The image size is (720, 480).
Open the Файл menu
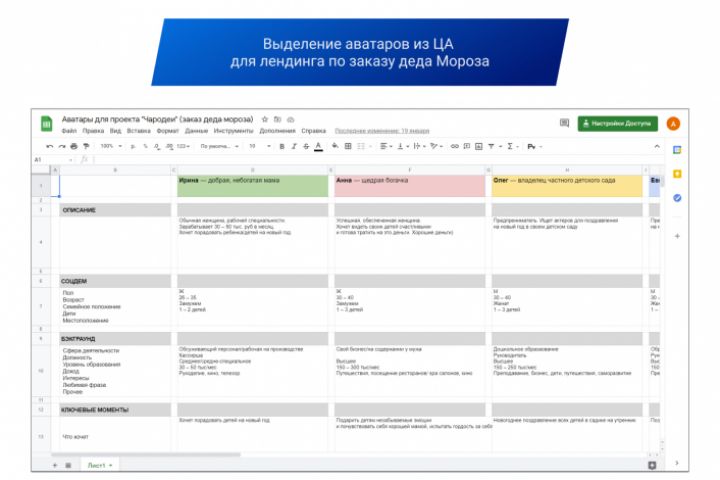tap(69, 131)
